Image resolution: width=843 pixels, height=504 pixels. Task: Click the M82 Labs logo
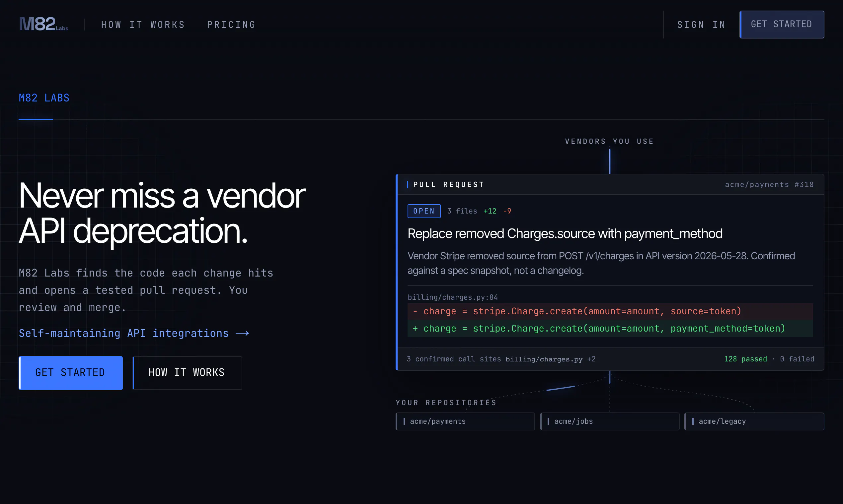pyautogui.click(x=43, y=24)
